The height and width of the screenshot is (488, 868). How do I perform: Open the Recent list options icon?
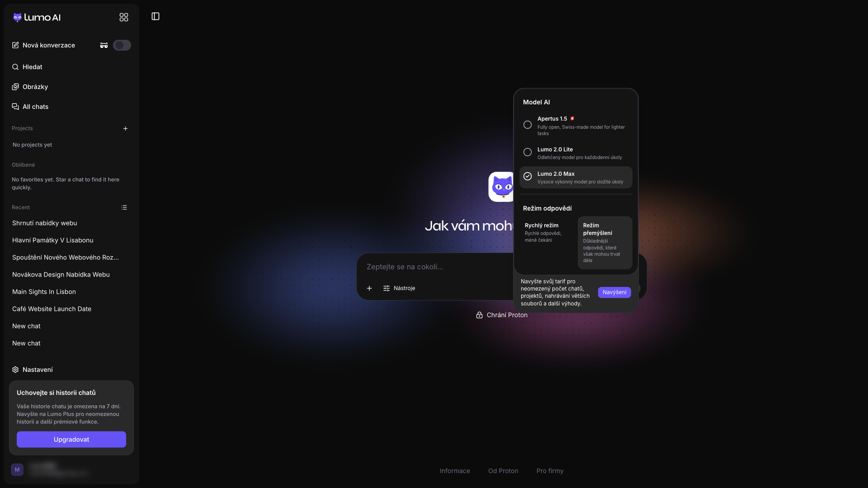[x=124, y=207]
